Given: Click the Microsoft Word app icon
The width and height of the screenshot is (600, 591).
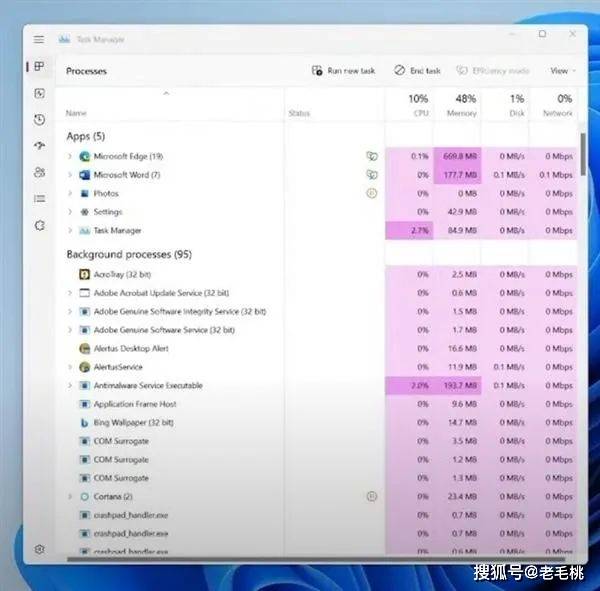Looking at the screenshot, I should click(x=84, y=175).
